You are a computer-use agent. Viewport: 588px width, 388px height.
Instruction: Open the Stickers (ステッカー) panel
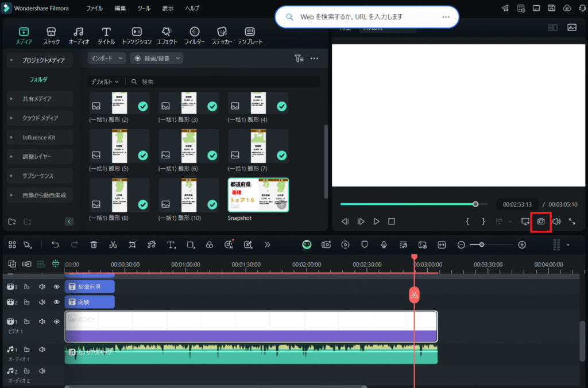click(222, 36)
